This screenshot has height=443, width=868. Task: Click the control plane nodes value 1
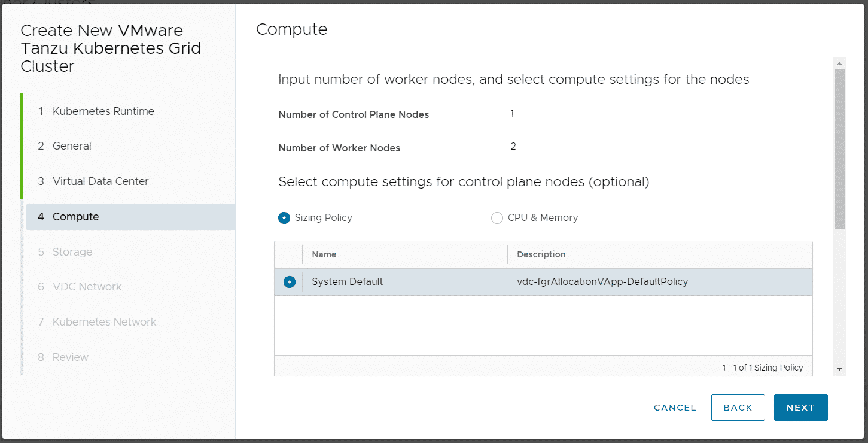click(512, 114)
